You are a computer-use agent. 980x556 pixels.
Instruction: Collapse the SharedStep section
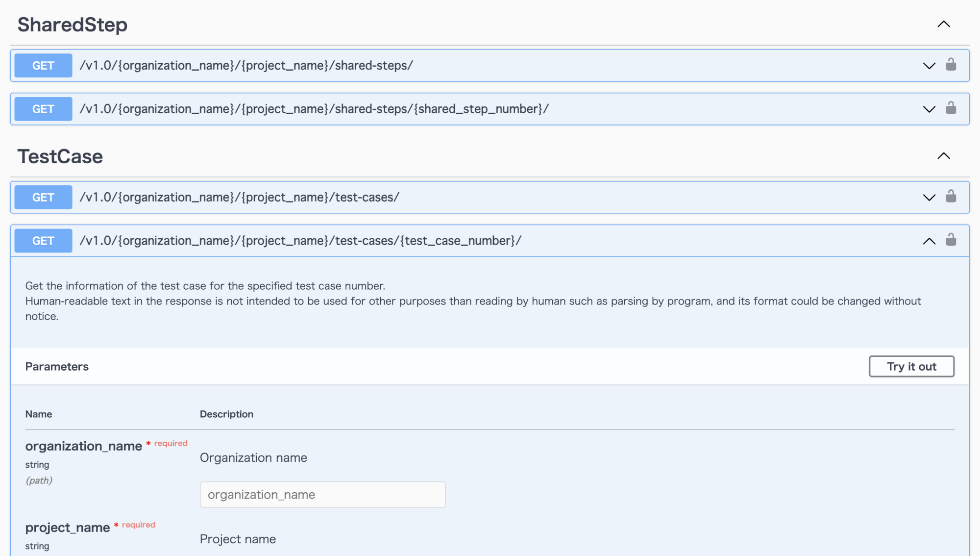point(943,24)
